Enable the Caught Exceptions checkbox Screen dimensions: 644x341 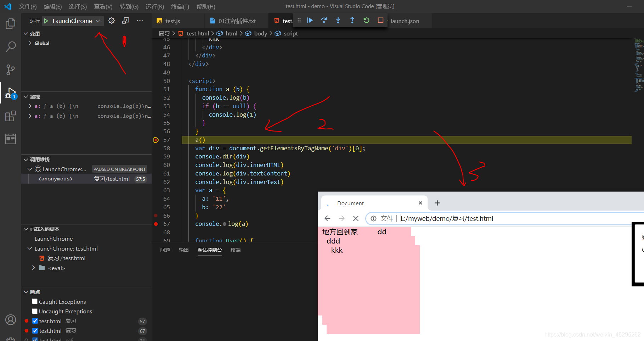(x=35, y=301)
